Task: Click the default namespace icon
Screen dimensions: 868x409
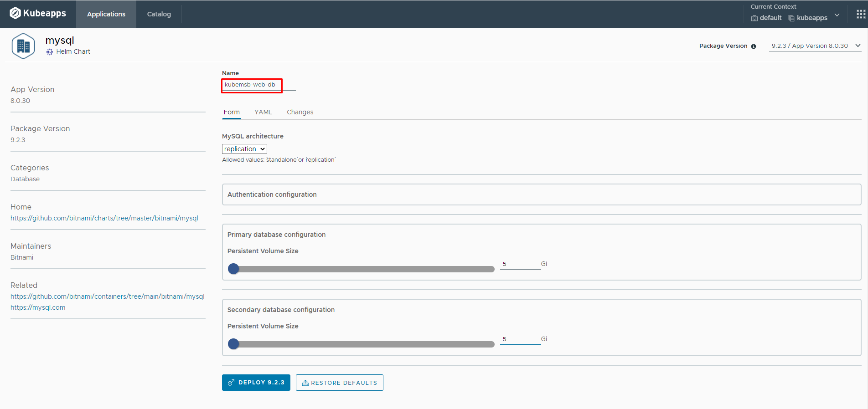Action: coord(754,18)
